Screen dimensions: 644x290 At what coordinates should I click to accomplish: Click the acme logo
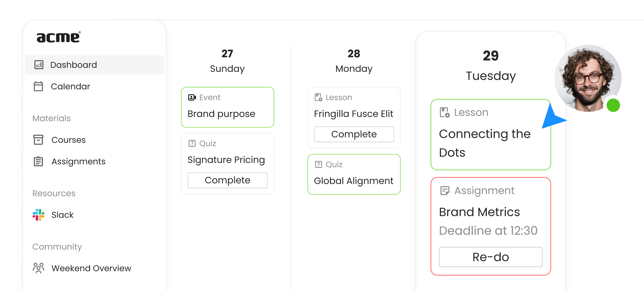[x=59, y=37]
